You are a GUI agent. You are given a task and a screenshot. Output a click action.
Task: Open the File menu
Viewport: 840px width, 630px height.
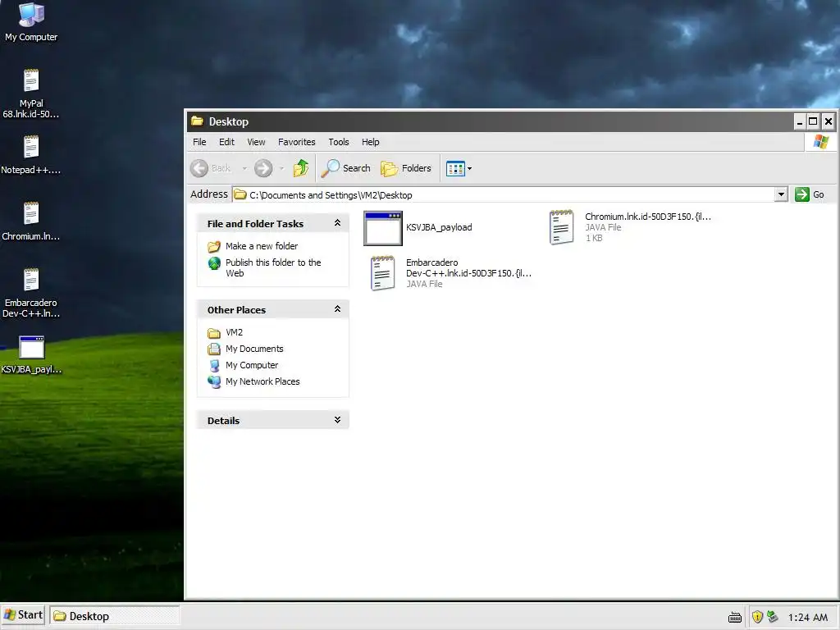199,142
